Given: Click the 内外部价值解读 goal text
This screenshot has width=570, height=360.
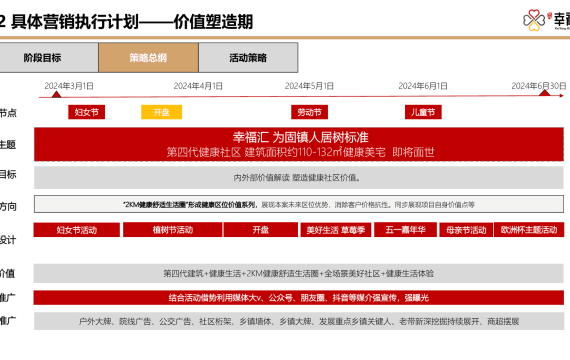Looking at the screenshot, I should [297, 177].
